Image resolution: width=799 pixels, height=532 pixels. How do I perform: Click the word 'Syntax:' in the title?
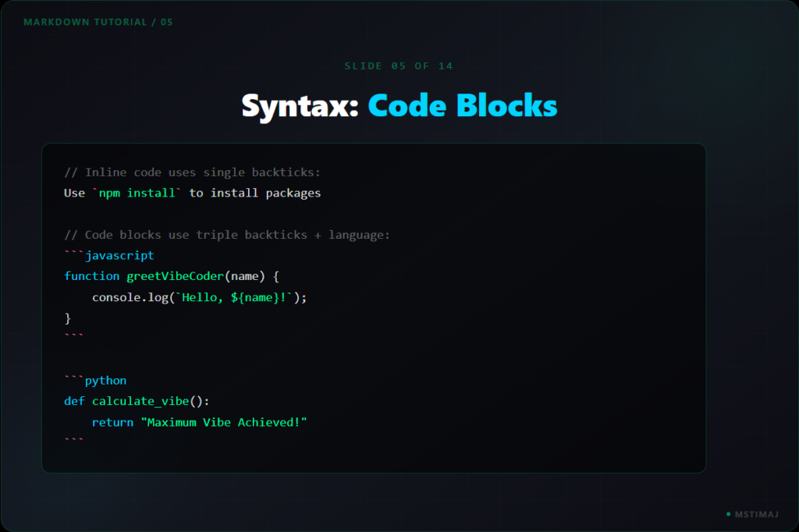point(300,106)
